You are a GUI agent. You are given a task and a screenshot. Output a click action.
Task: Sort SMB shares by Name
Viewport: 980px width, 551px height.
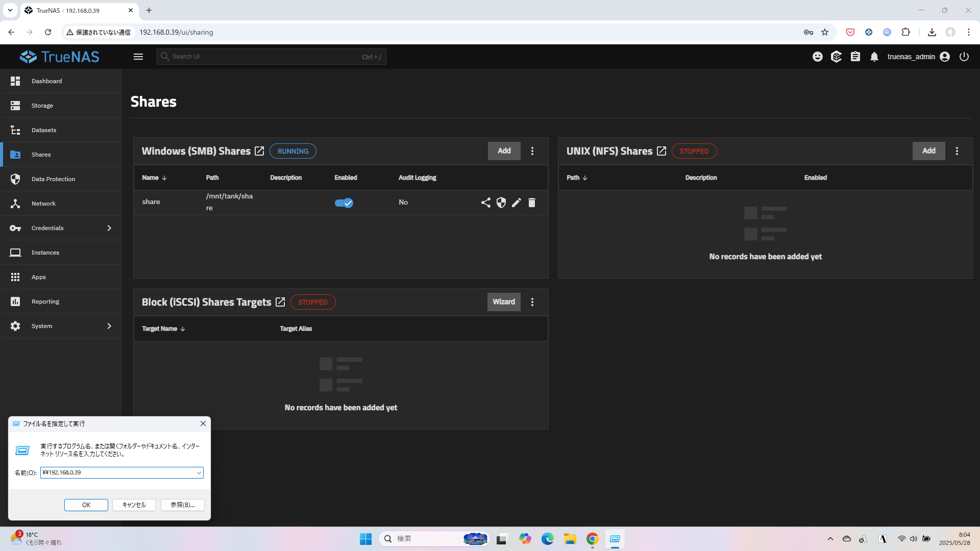click(154, 178)
